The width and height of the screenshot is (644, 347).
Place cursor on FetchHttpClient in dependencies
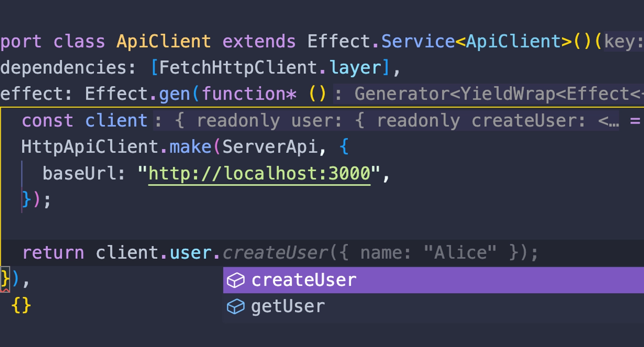(238, 68)
